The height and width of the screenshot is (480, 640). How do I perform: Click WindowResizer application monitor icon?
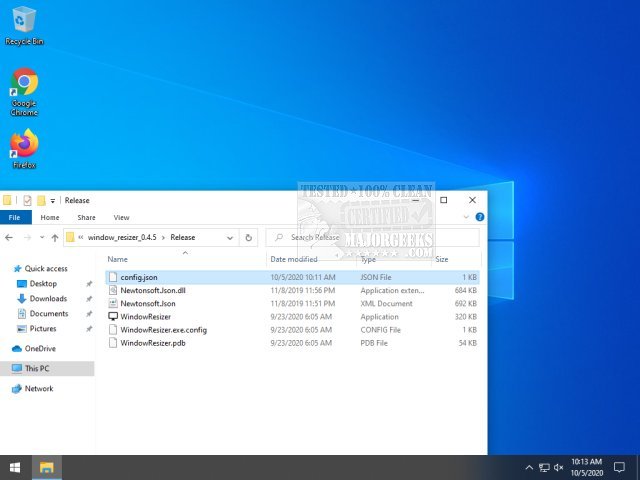(113, 316)
